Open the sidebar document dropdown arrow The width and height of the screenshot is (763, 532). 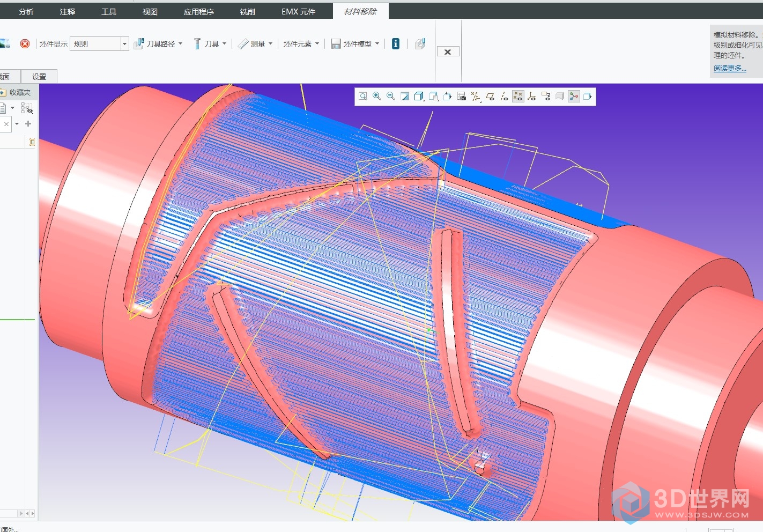(13, 108)
